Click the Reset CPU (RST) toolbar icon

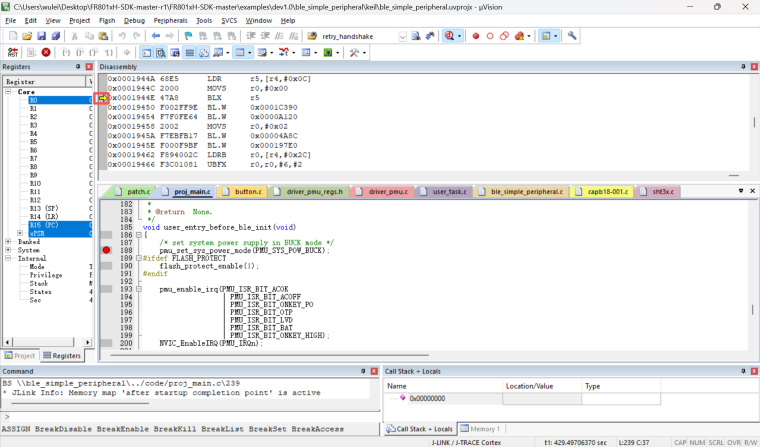click(x=11, y=52)
